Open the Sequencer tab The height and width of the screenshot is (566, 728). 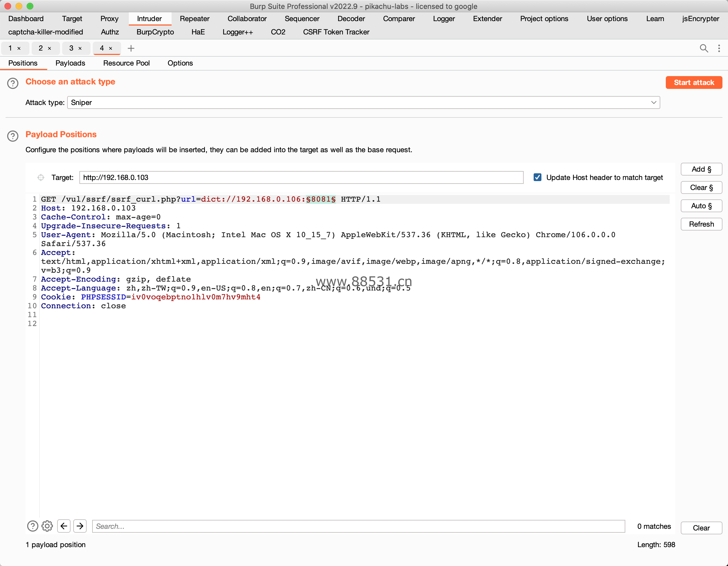tap(302, 19)
